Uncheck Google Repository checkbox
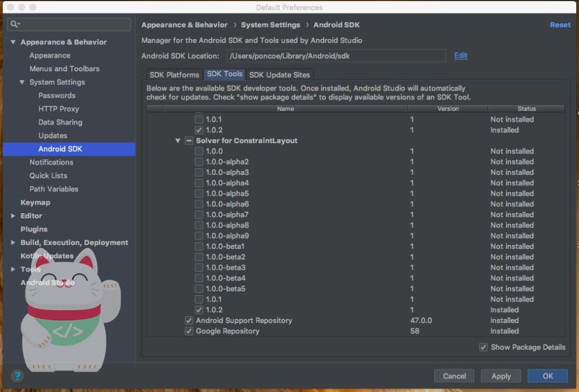The image size is (579, 392). click(189, 331)
